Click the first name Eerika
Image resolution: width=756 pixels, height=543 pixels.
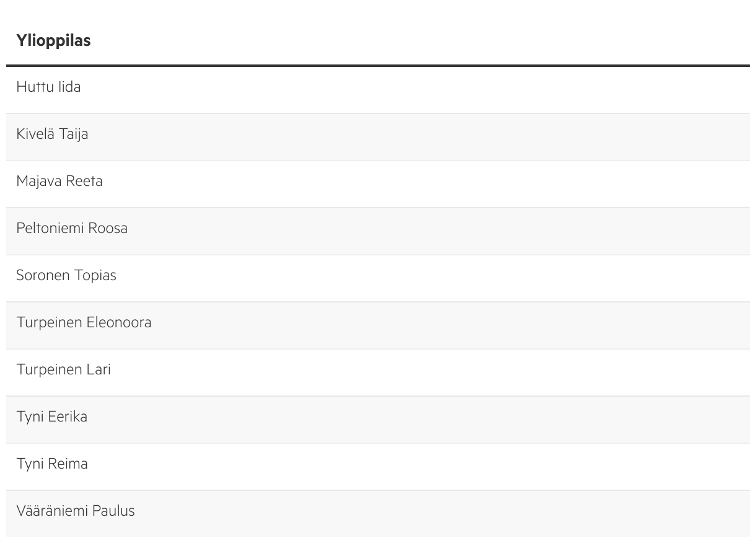[68, 417]
